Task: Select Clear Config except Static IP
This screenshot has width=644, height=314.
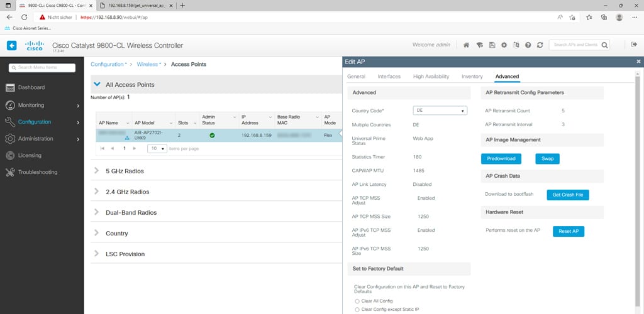Action: (x=357, y=310)
